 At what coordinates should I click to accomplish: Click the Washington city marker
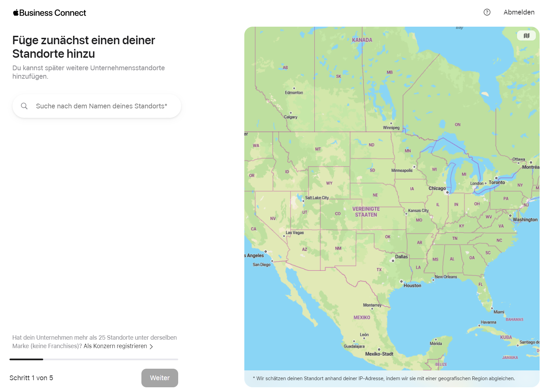point(510,215)
